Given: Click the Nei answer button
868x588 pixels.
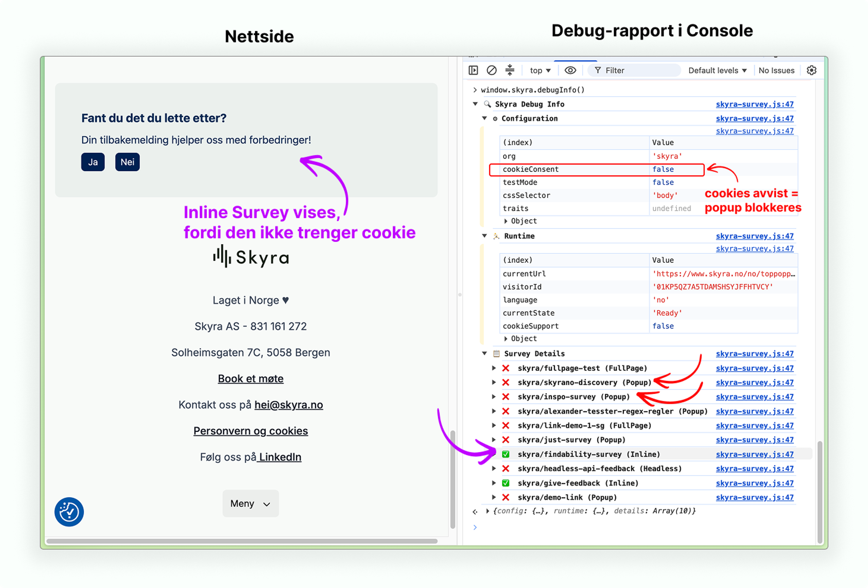Looking at the screenshot, I should (127, 162).
